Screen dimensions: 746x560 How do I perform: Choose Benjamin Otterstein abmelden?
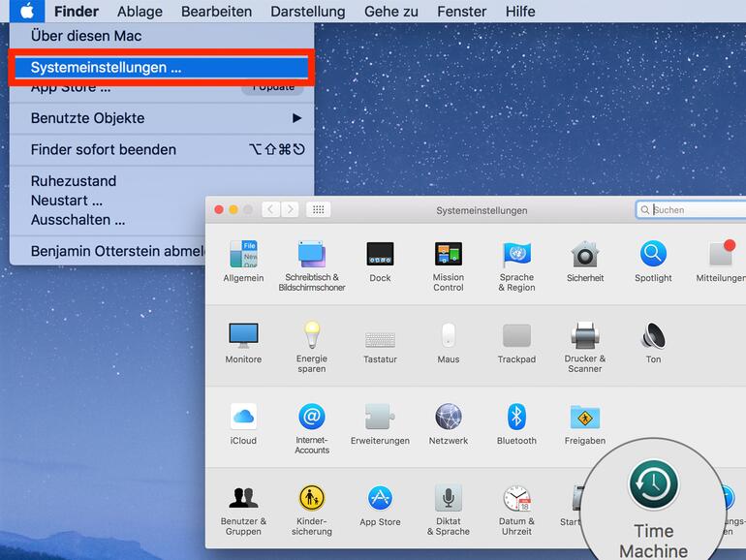click(108, 251)
